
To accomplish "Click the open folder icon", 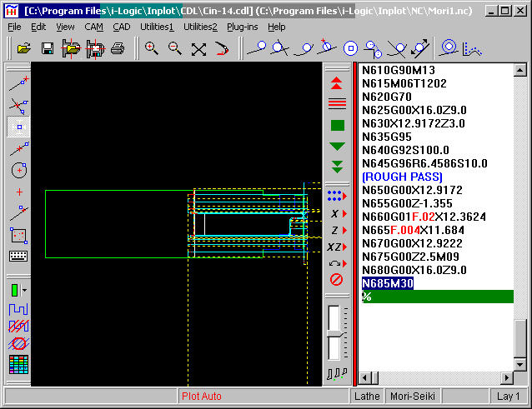I will pos(24,48).
